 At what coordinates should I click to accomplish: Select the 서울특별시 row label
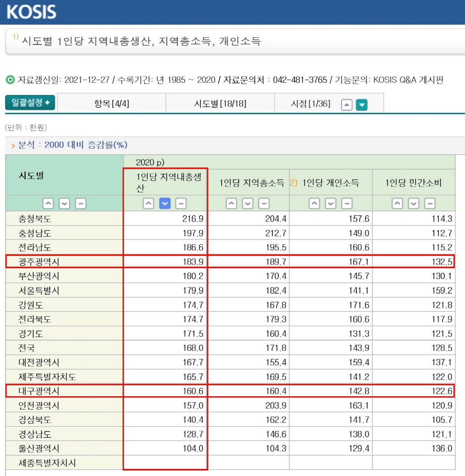pos(39,291)
